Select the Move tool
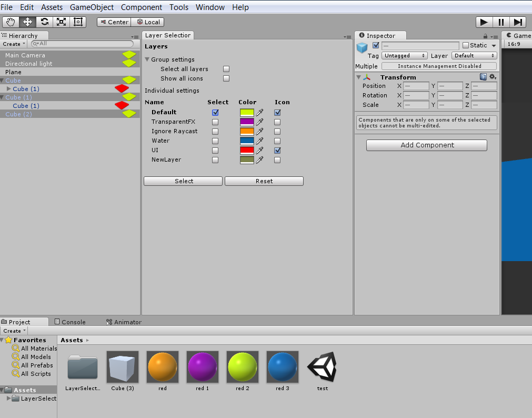 coord(27,22)
